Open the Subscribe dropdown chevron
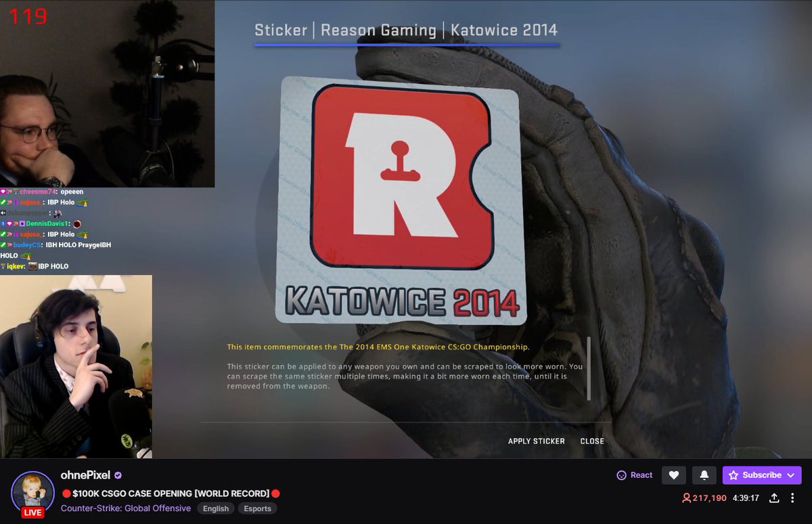 point(791,475)
